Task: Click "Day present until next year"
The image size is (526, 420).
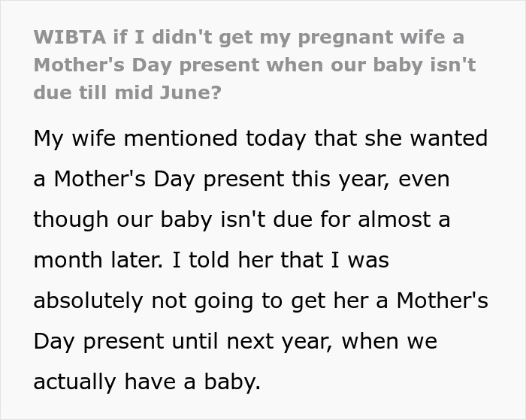Action: coord(183,342)
